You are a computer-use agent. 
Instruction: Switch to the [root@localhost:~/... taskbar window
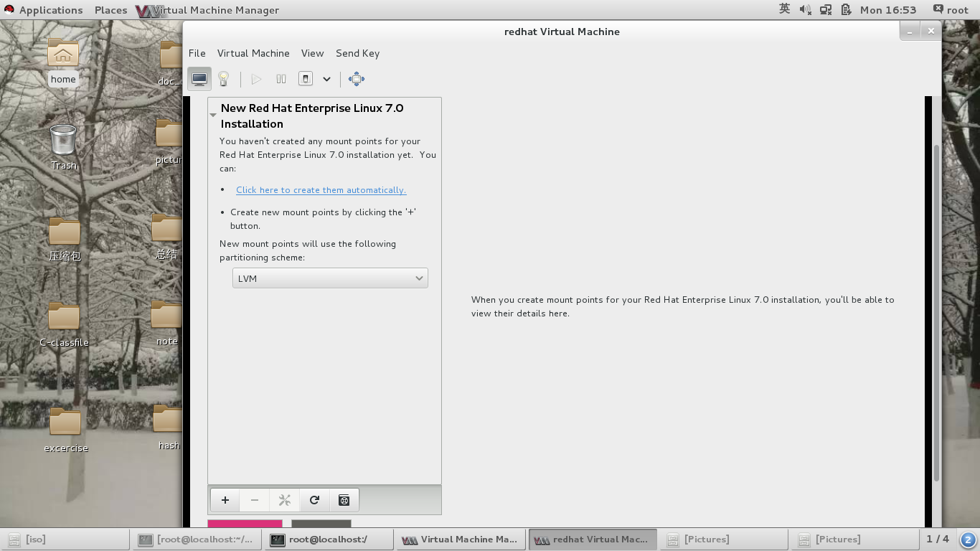(x=197, y=540)
